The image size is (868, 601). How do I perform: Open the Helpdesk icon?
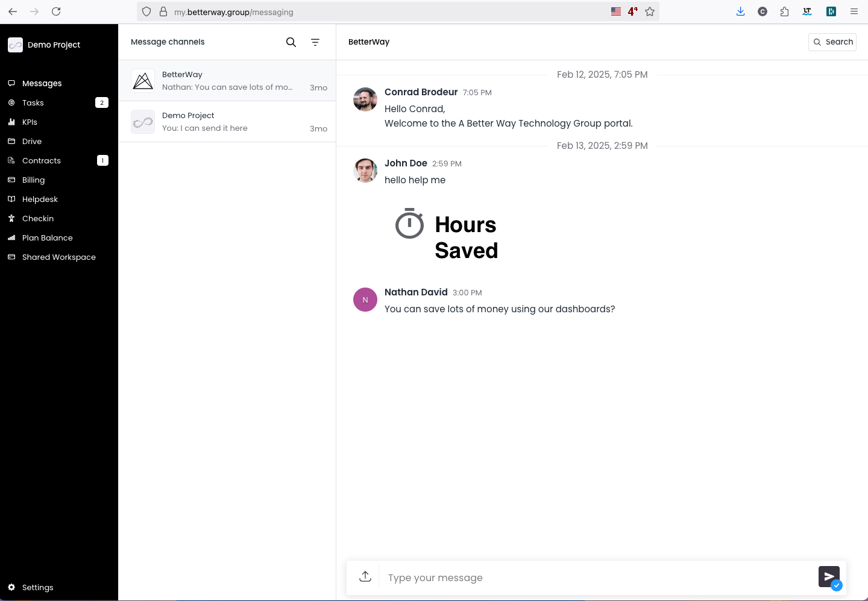[12, 199]
